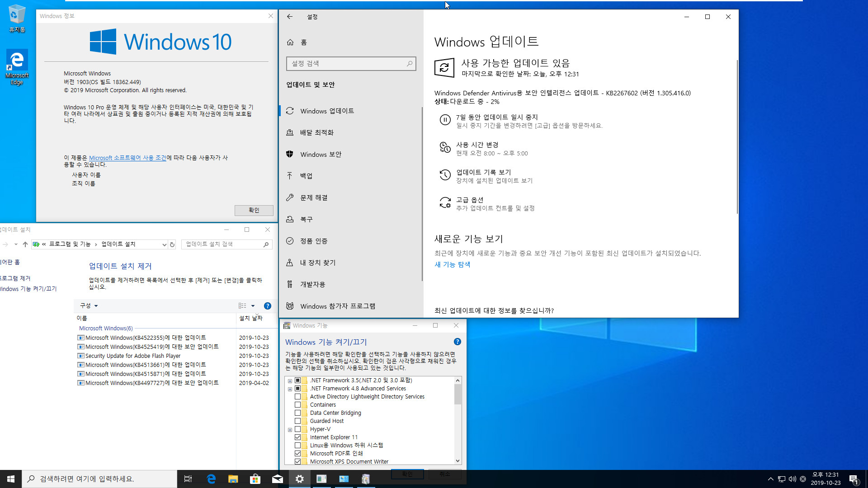The height and width of the screenshot is (488, 868).
Task: Open 문제 해결 sidebar item
Action: 350,197
